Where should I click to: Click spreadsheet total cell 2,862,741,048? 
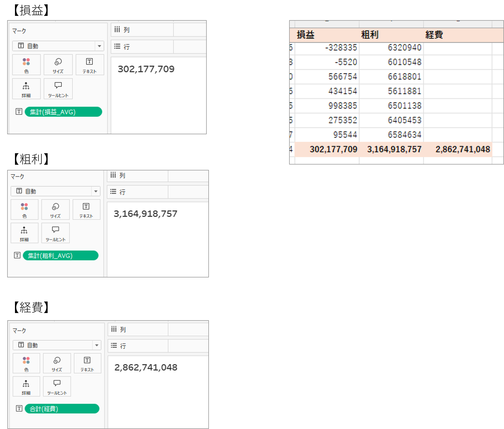tap(458, 149)
